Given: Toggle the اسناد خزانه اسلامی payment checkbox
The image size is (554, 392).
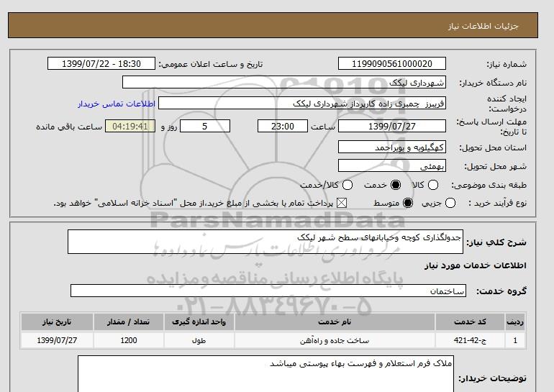Looking at the screenshot, I should click(x=341, y=203).
